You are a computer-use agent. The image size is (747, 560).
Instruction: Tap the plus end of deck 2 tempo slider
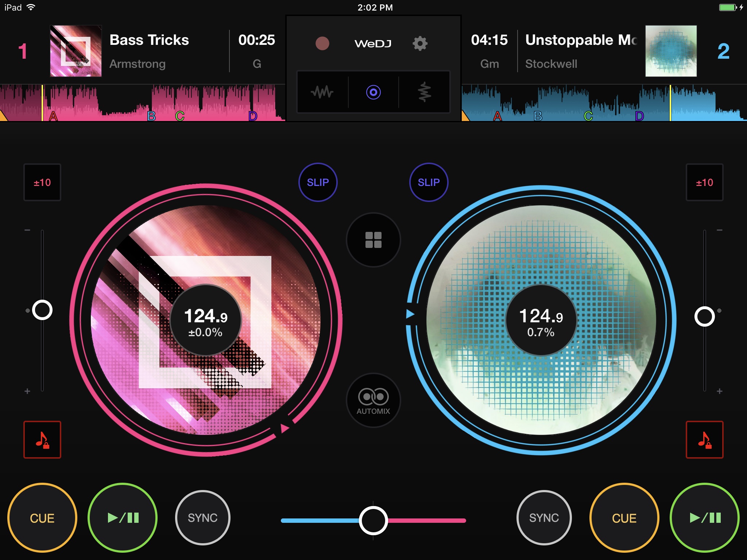coord(719,391)
